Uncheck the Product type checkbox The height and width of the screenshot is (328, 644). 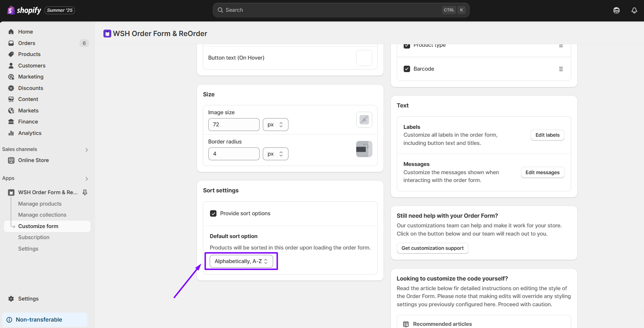[x=407, y=46]
